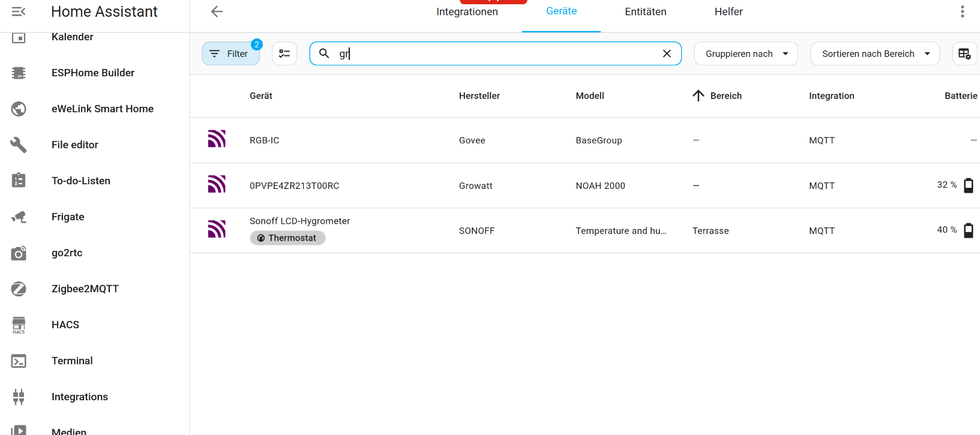Click the Terrasse area cell
The image size is (980, 435).
[x=711, y=231]
